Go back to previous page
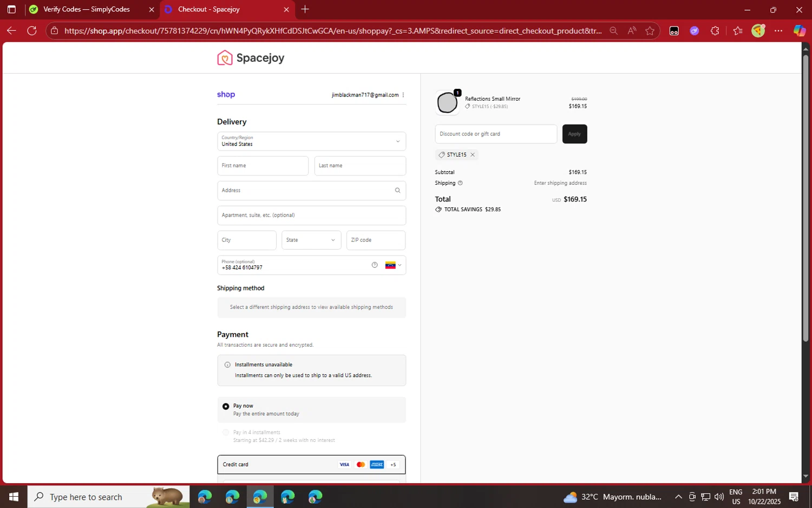This screenshot has width=812, height=508. pos(11,31)
